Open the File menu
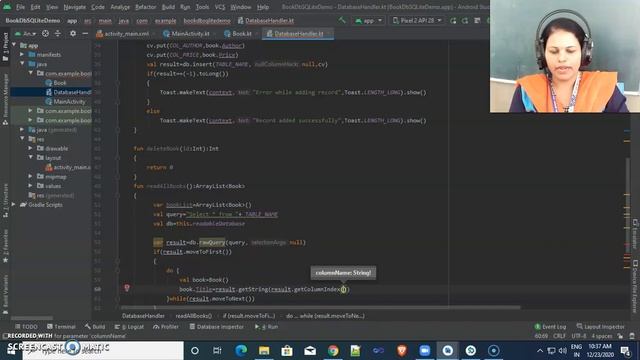This screenshot has height=360, width=640. 20,7
